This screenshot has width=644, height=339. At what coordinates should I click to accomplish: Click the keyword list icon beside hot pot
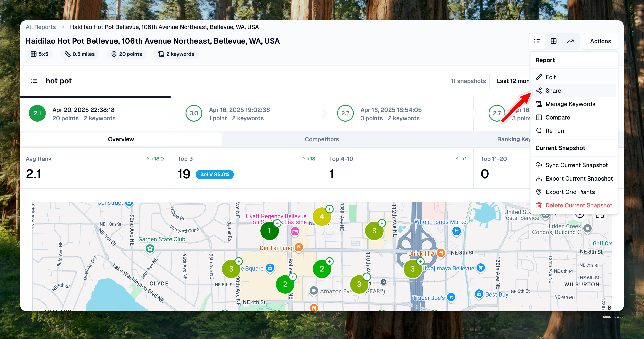pos(34,81)
